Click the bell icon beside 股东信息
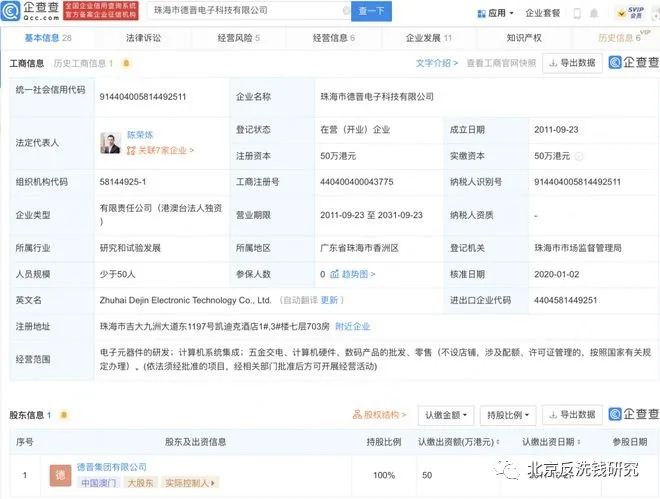This screenshot has width=660, height=499. click(64, 415)
